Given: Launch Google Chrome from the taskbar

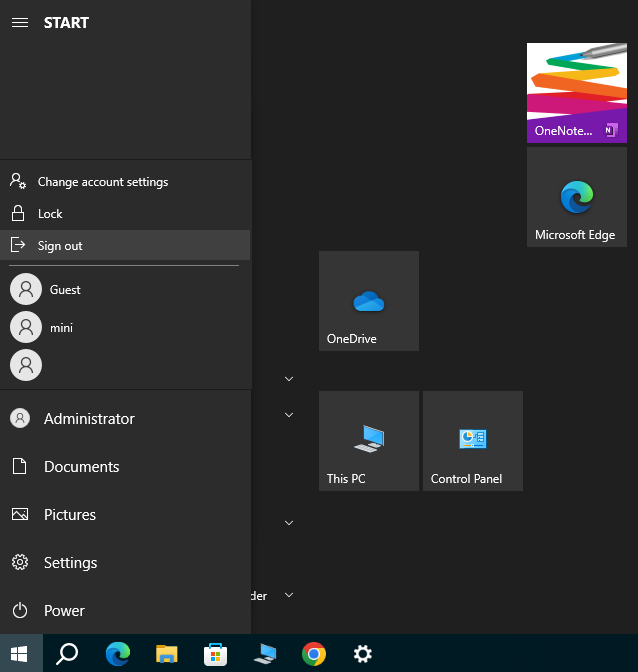Looking at the screenshot, I should click(314, 654).
